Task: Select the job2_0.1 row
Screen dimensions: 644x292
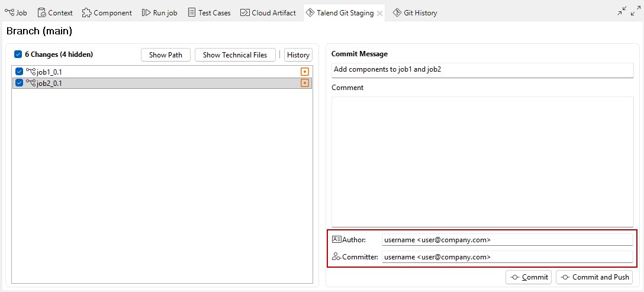Action: (x=162, y=83)
